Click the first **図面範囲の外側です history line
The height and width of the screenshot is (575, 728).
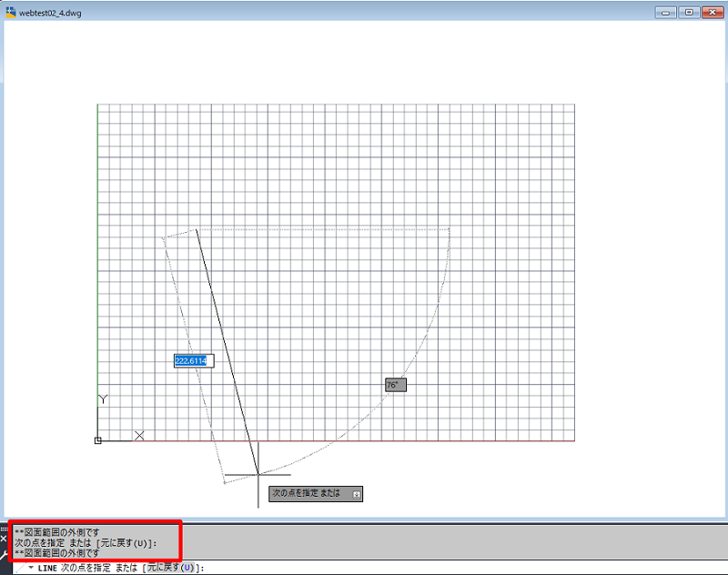(57, 532)
